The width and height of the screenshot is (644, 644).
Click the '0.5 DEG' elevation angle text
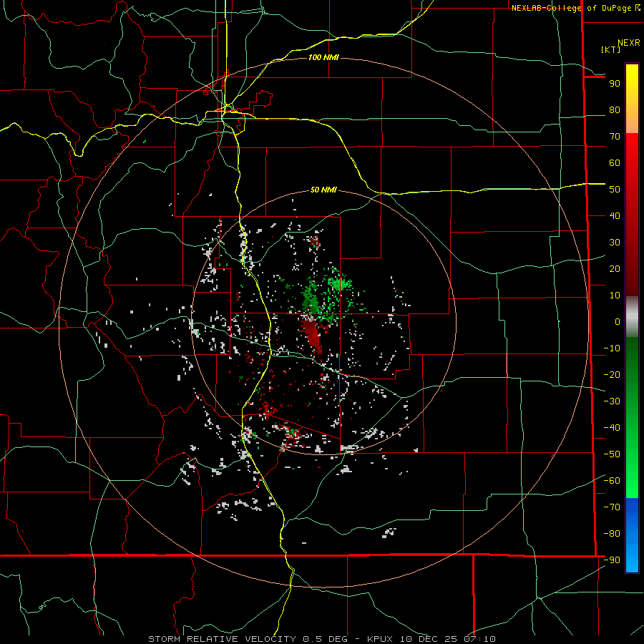326,639
